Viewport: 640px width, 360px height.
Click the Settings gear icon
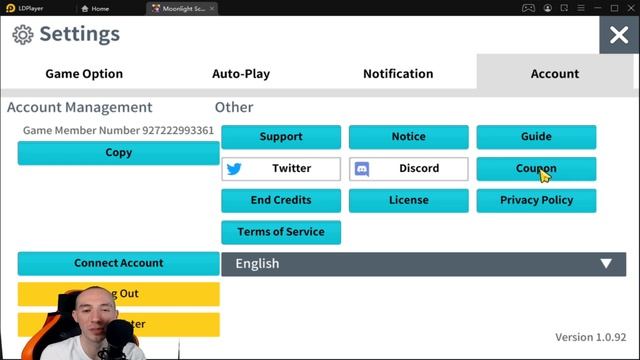(22, 34)
